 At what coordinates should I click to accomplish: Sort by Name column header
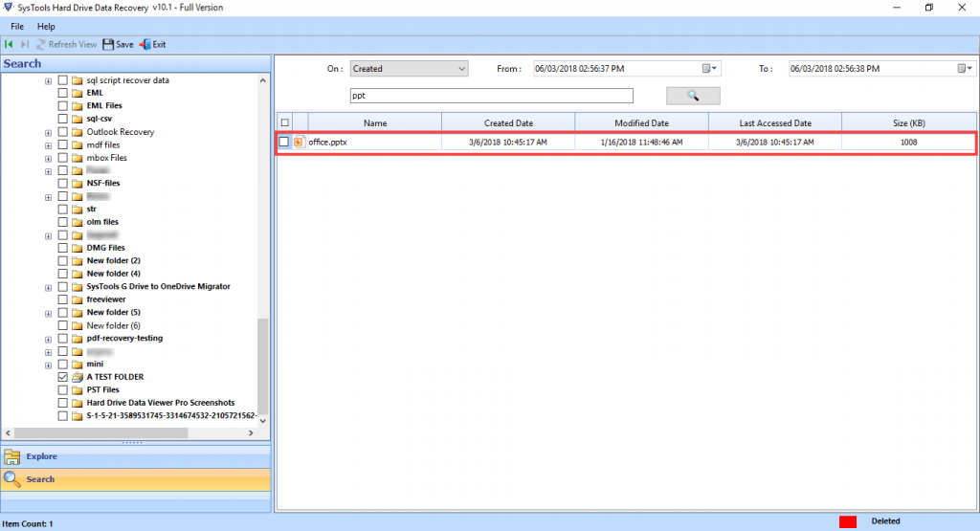point(375,123)
